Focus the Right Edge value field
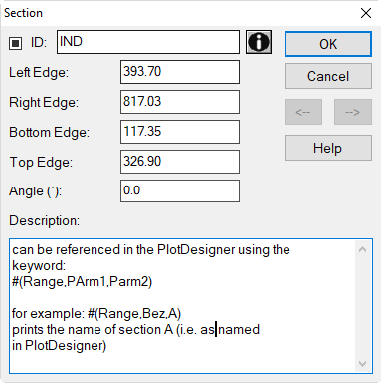 click(x=180, y=102)
